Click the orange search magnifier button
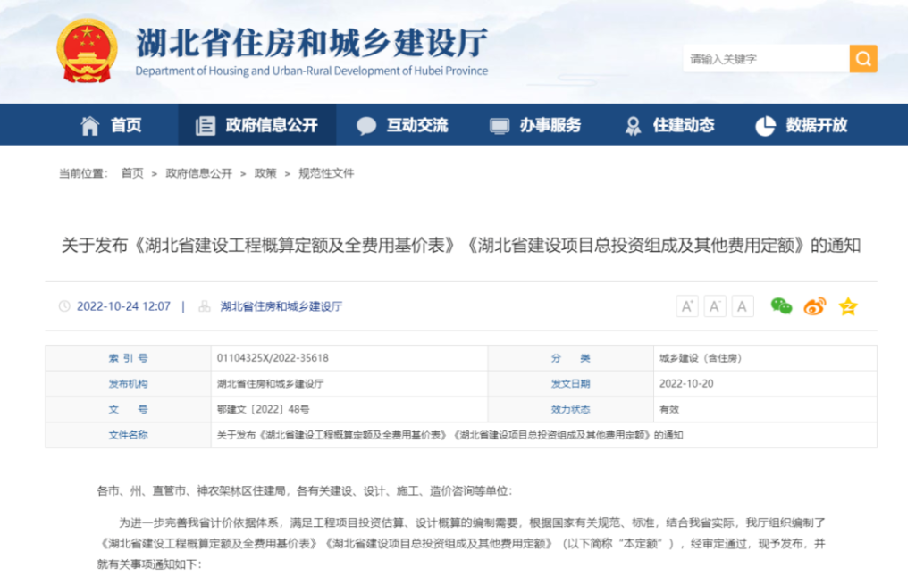924x585 pixels. pos(862,59)
